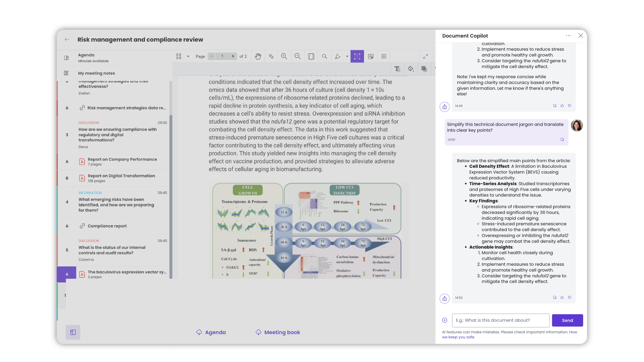Click the user avatar in chat
The image size is (644, 362).
(577, 125)
